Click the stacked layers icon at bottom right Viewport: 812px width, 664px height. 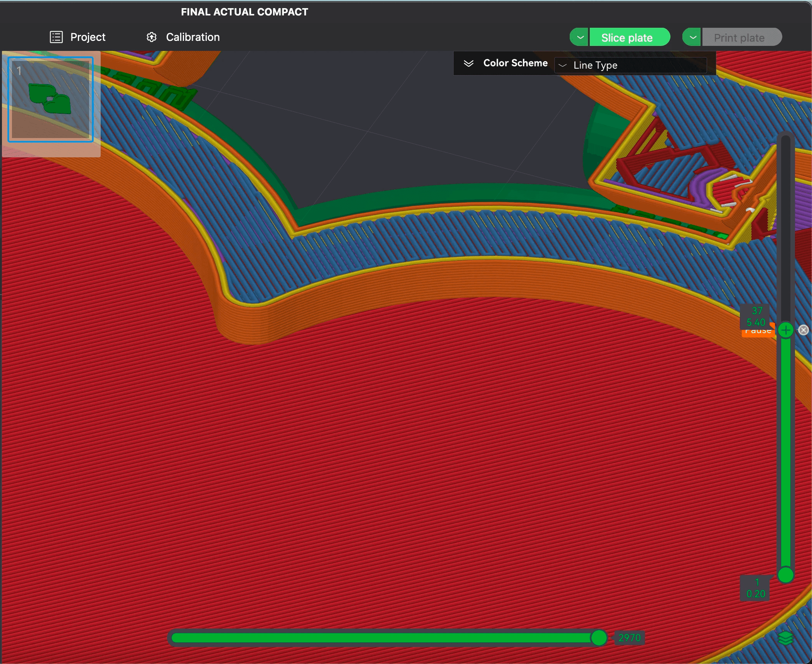pyautogui.click(x=785, y=638)
